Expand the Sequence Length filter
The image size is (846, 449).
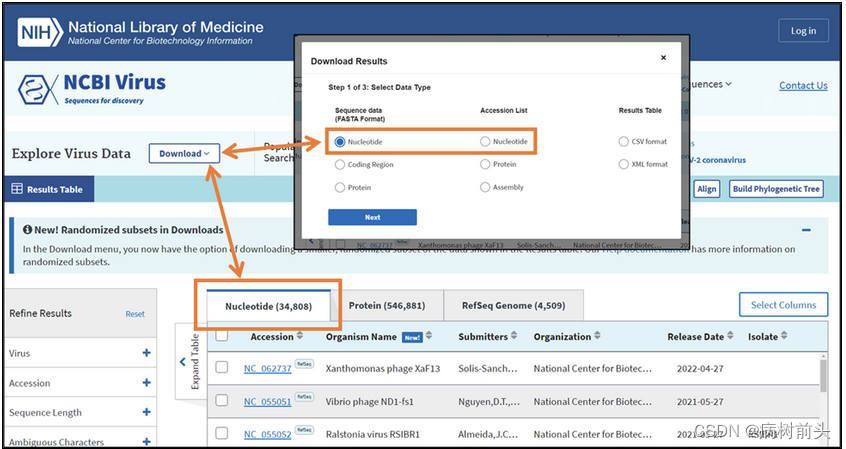click(x=146, y=412)
